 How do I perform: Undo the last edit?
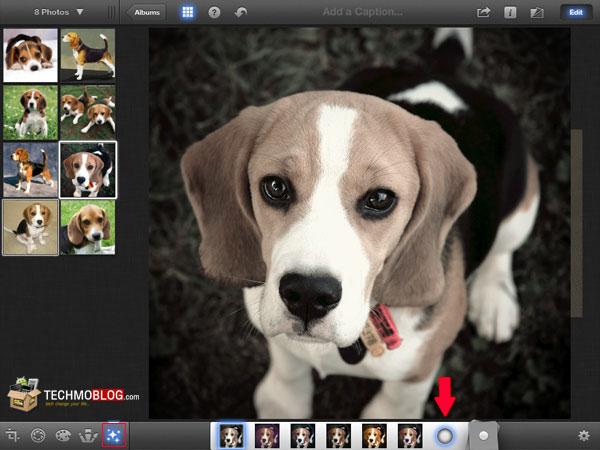[241, 13]
